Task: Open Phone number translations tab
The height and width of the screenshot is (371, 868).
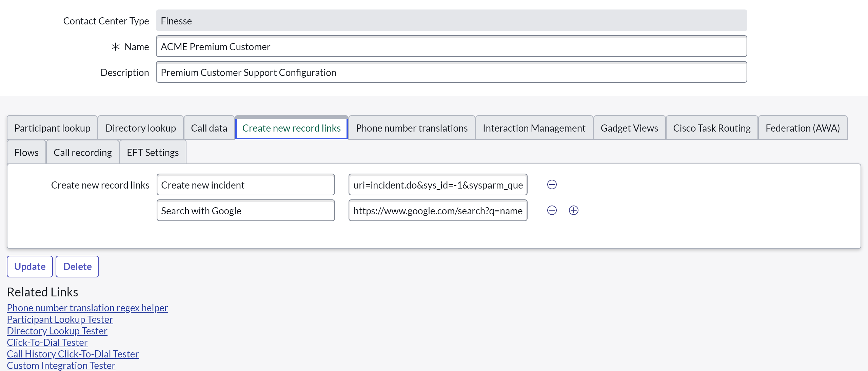Action: 411,128
